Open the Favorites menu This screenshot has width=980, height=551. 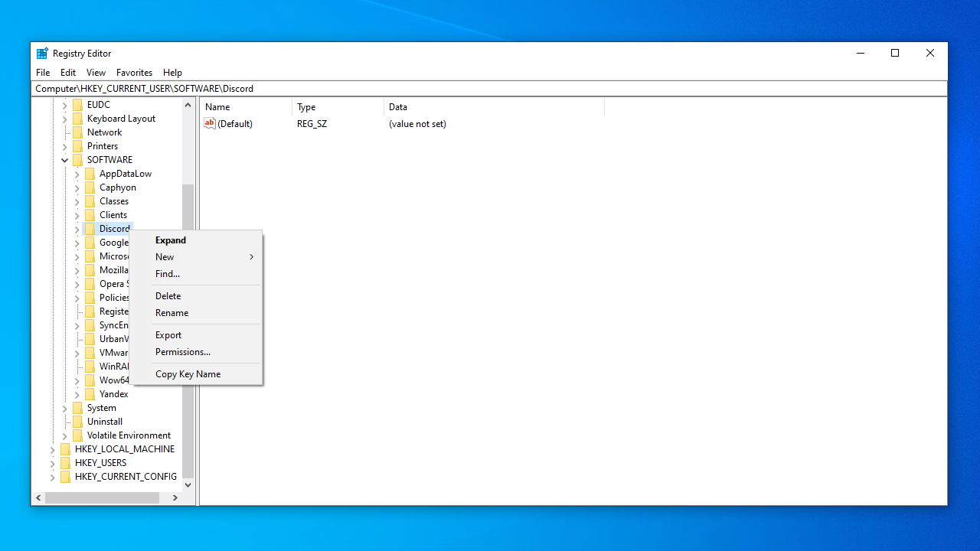[x=135, y=73]
